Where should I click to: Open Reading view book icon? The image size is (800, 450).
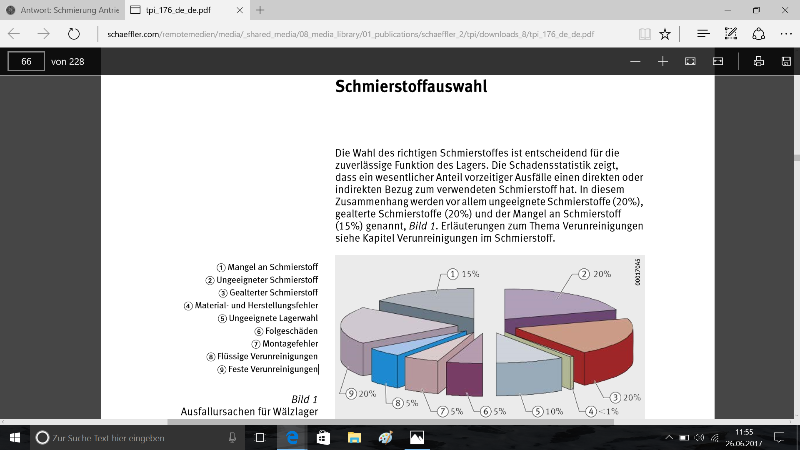pos(645,34)
